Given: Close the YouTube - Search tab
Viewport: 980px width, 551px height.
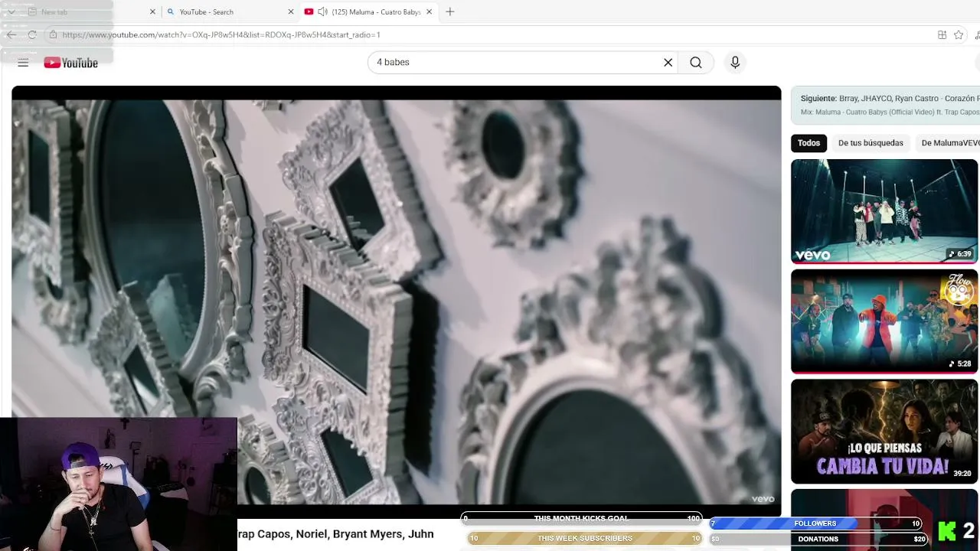Looking at the screenshot, I should pyautogui.click(x=291, y=11).
